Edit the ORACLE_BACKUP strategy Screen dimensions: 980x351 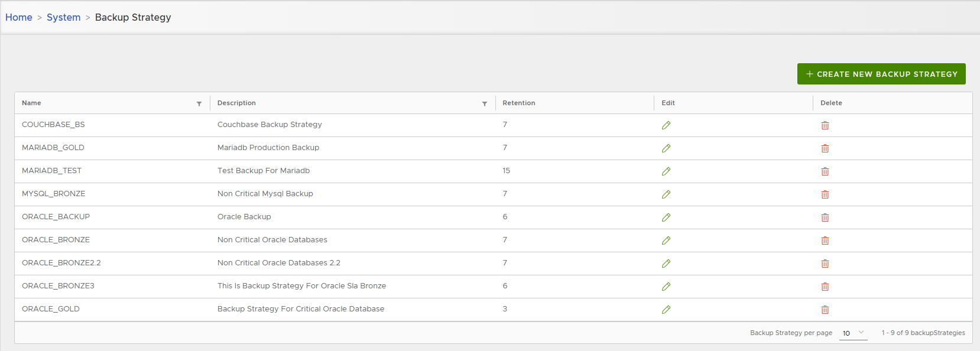pyautogui.click(x=666, y=217)
